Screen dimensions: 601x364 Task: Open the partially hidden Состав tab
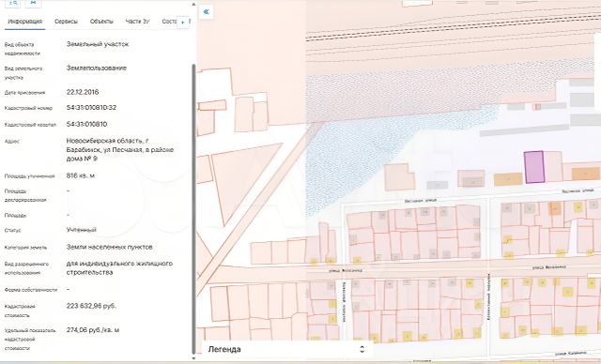pyautogui.click(x=169, y=22)
